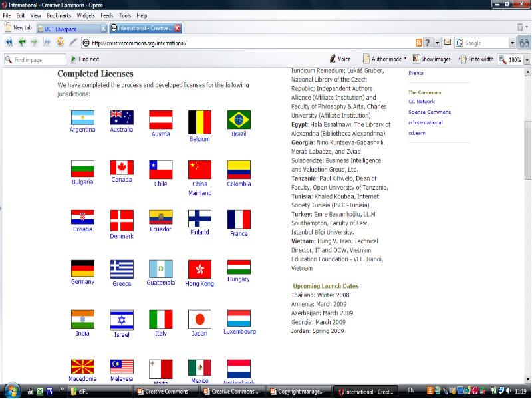Click the Japan flag image
532x399 pixels.
tap(199, 319)
